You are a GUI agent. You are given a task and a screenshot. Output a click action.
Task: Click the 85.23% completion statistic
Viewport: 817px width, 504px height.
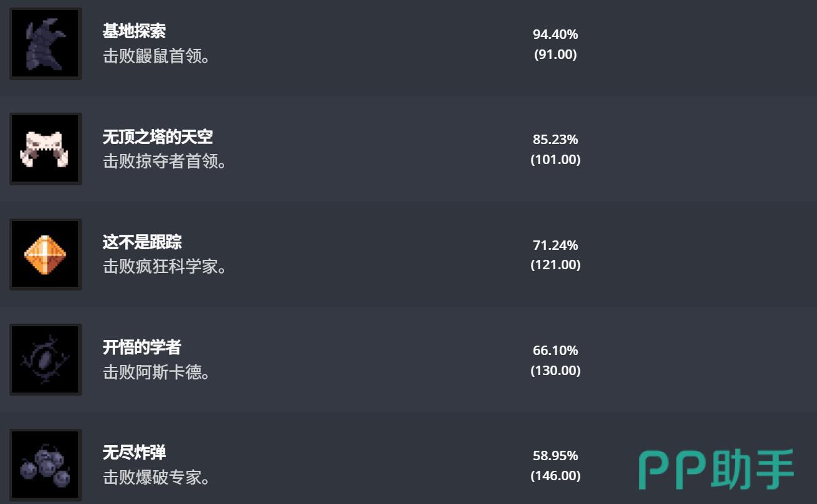pos(555,139)
